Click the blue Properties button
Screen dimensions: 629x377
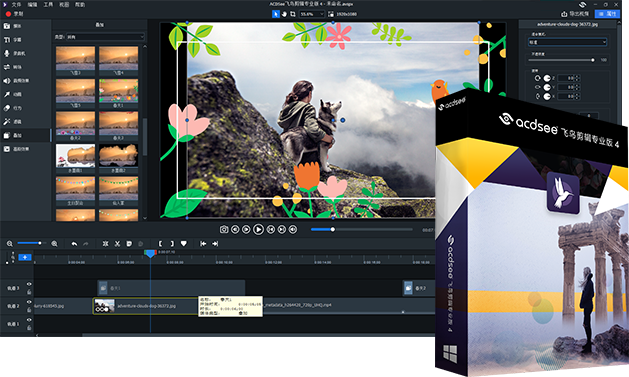click(607, 14)
